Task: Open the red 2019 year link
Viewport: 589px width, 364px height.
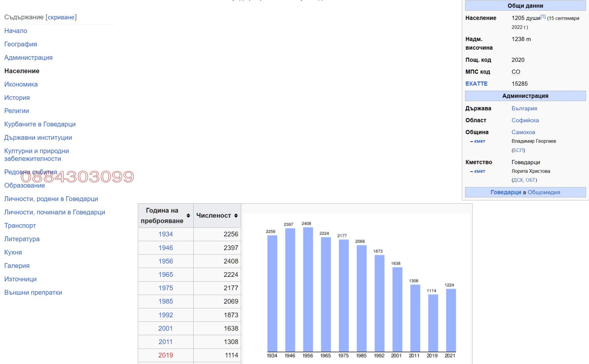Action: pos(166,355)
